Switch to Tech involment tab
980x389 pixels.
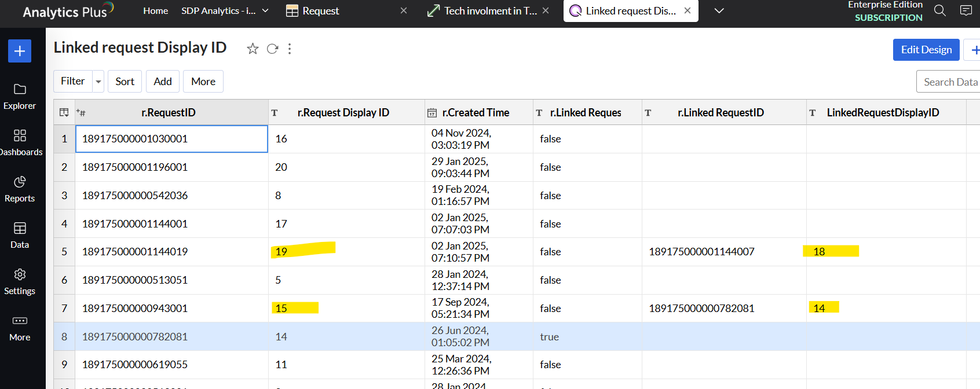pos(490,11)
